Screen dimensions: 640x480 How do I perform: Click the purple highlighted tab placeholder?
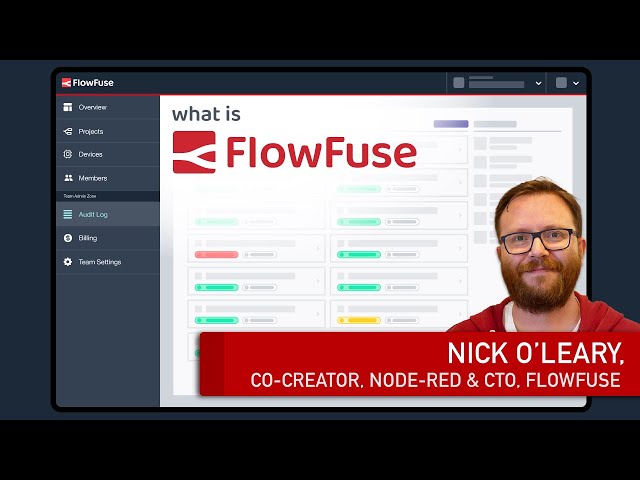tap(451, 124)
